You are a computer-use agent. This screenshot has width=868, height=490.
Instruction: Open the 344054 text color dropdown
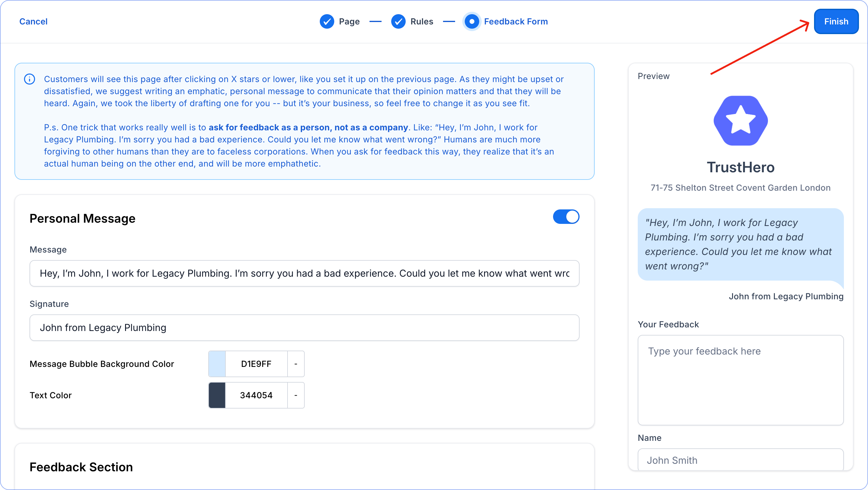tap(295, 395)
